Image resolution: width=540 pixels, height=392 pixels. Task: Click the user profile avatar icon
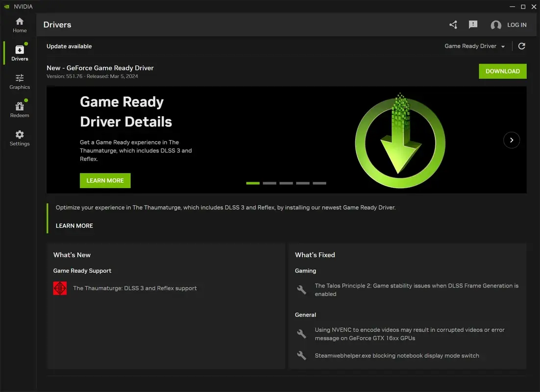495,24
